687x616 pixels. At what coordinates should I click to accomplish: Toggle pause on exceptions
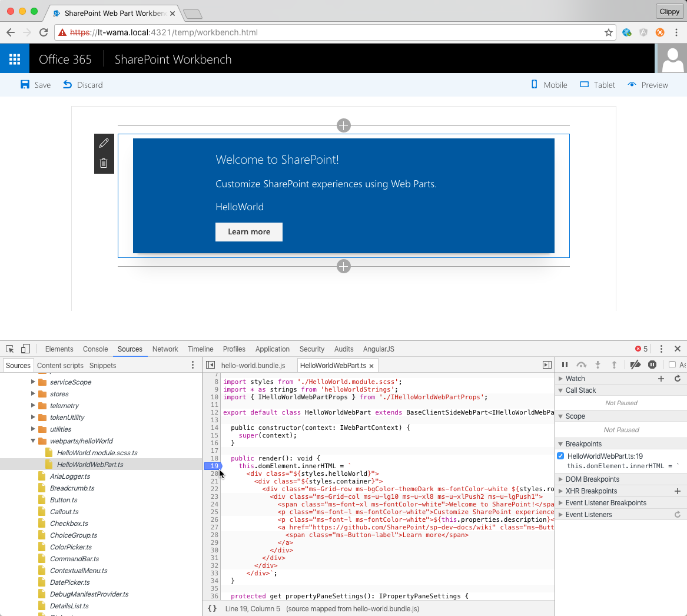(652, 365)
